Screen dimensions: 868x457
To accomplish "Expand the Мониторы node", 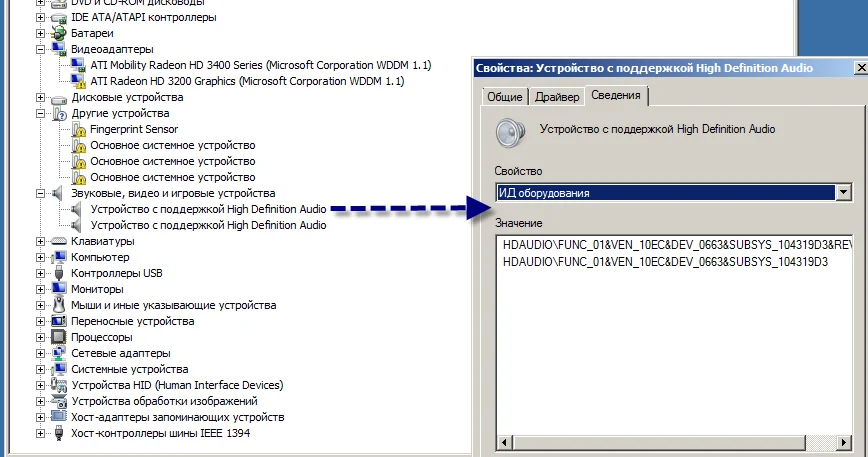I will [40, 289].
